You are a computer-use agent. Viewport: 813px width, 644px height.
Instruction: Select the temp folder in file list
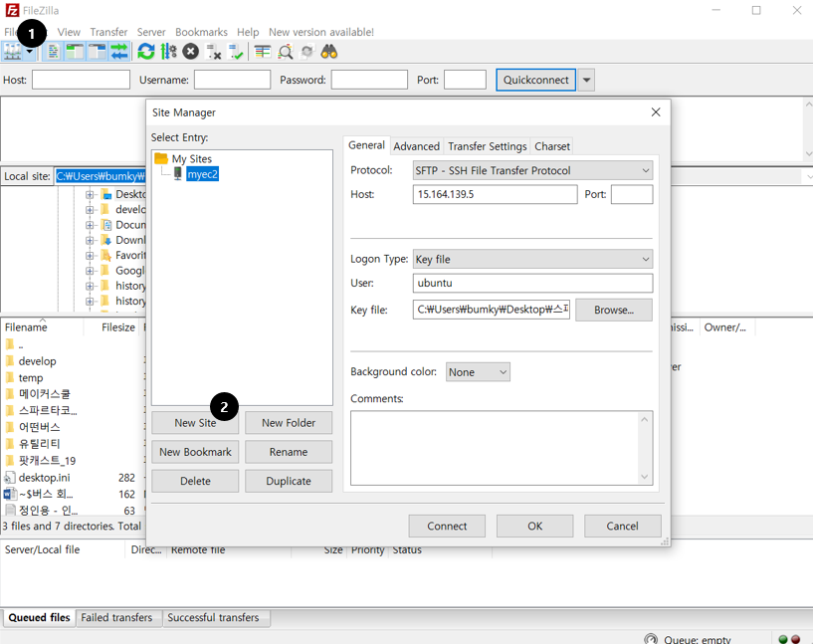click(31, 377)
